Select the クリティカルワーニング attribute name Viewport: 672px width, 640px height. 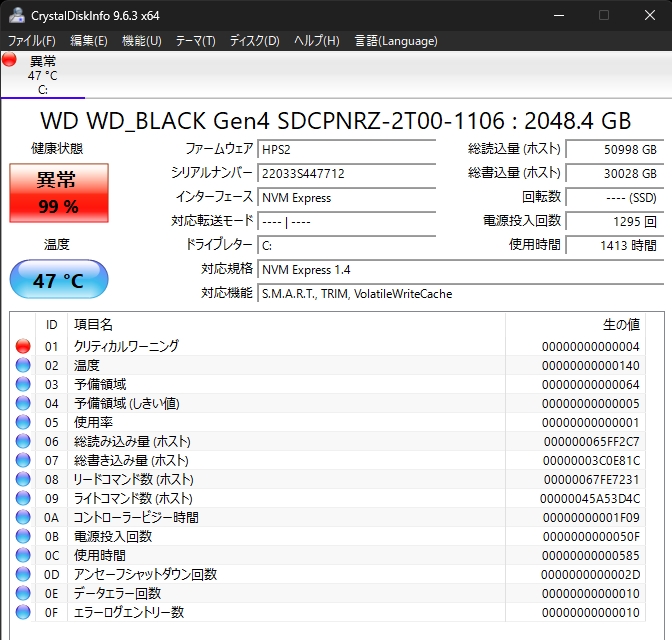coord(126,346)
